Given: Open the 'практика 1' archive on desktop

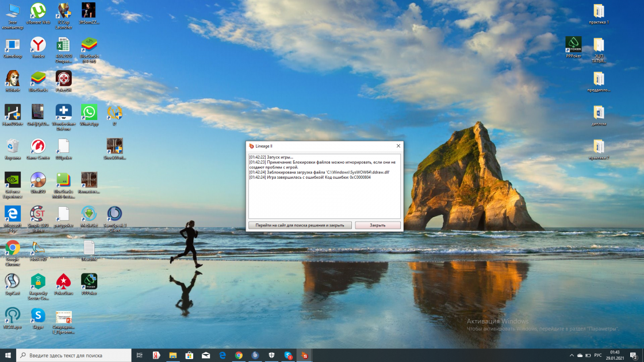Looking at the screenshot, I should click(599, 11).
